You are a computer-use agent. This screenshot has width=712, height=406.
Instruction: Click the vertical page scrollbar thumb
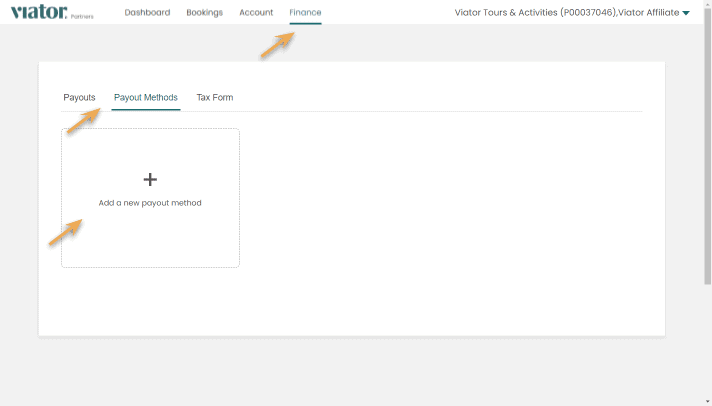coord(707,146)
